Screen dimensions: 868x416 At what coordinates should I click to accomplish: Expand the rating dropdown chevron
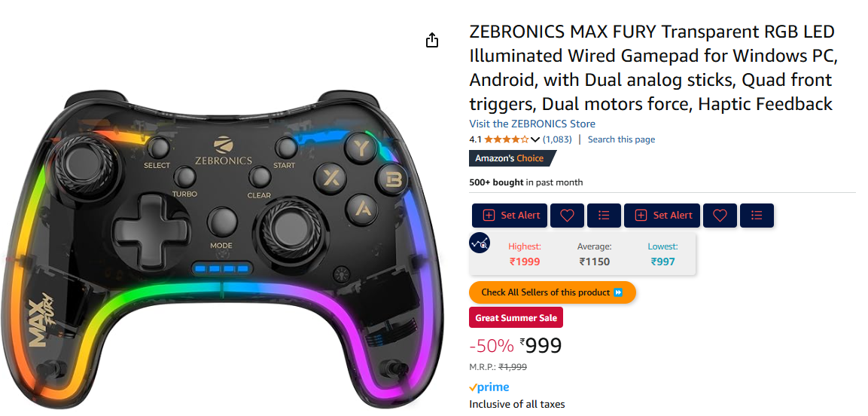[x=535, y=139]
